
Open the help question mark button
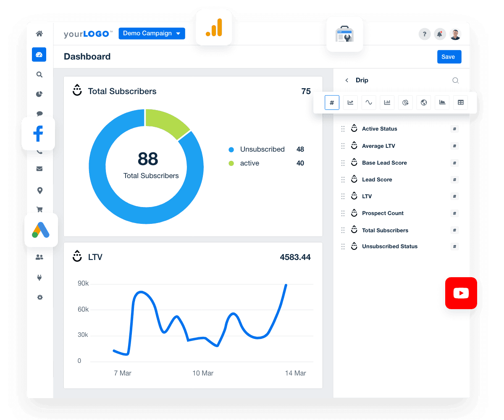click(x=425, y=34)
